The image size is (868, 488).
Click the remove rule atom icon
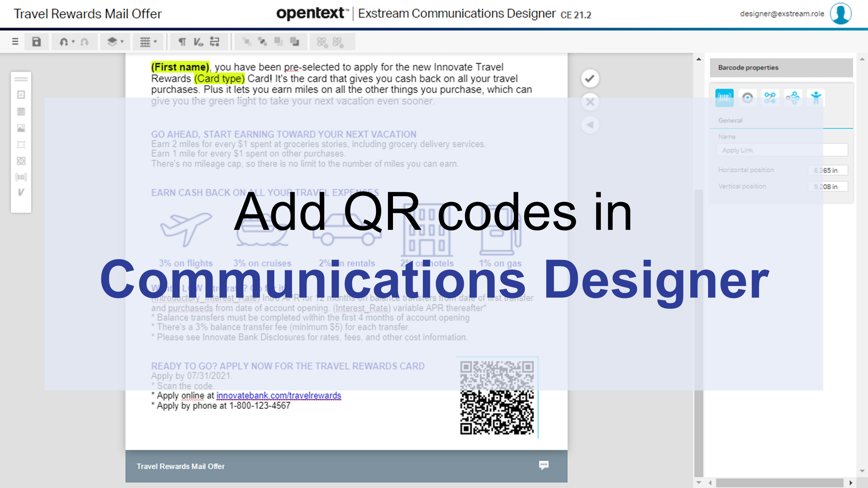[338, 42]
